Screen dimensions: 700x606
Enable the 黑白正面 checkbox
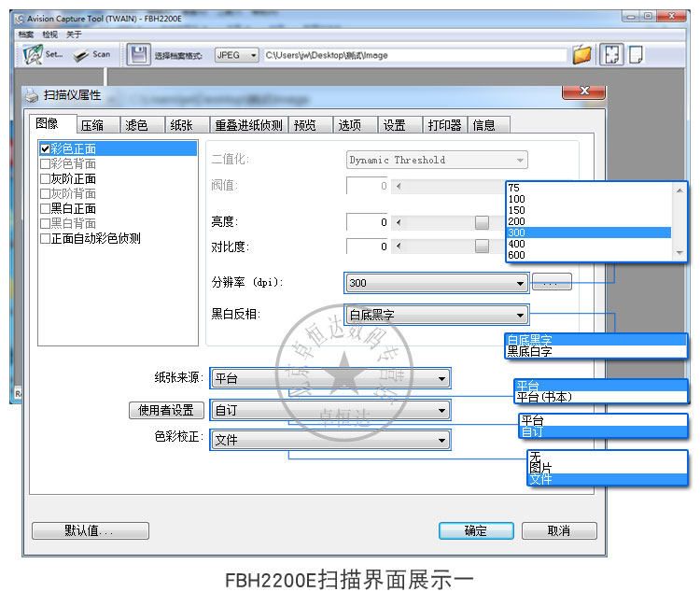45,208
